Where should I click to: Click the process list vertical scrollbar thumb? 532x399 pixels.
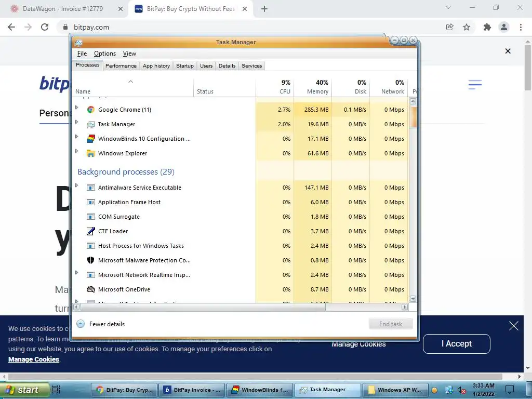tap(413, 116)
